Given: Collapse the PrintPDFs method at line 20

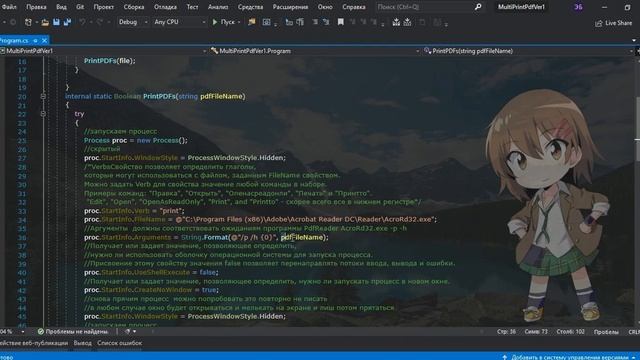Looking at the screenshot, I should tap(43, 96).
